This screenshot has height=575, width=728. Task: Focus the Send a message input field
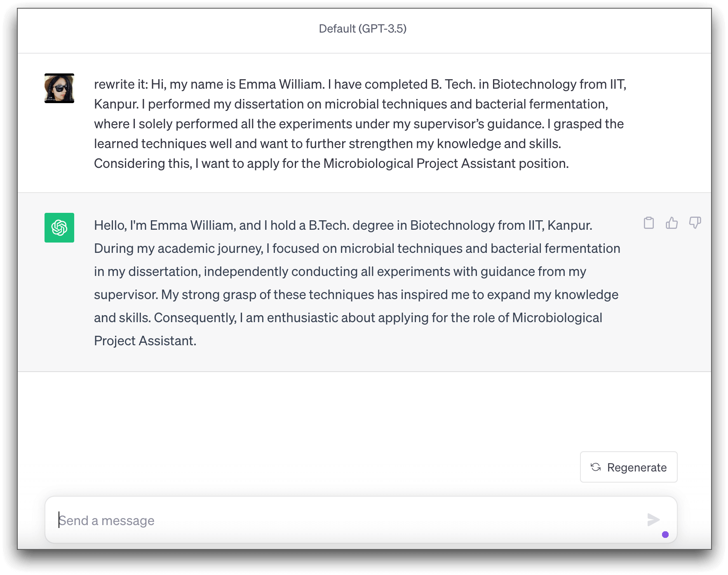pos(350,520)
